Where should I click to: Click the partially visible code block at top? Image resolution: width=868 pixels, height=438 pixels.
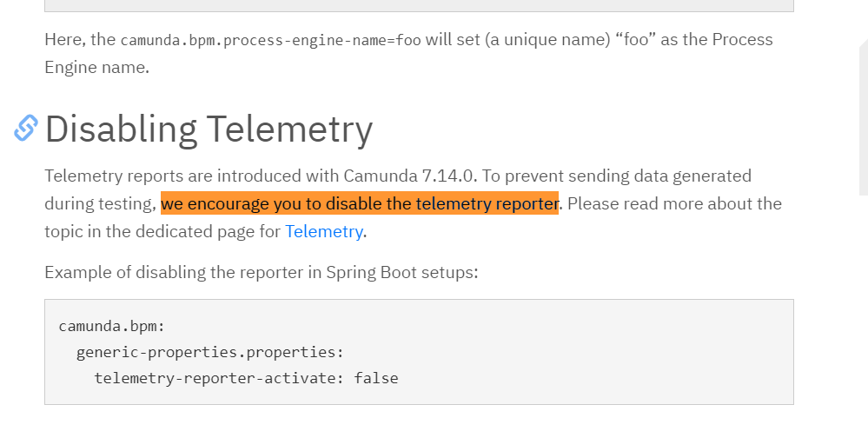pos(419,5)
